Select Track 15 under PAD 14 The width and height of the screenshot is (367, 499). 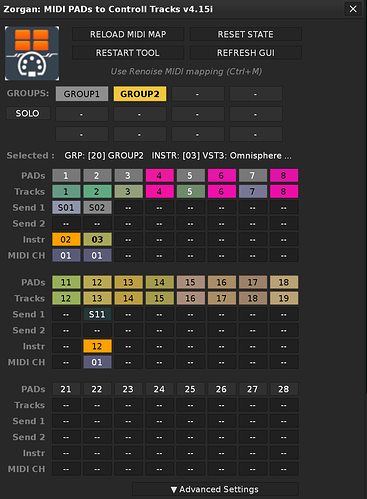(x=159, y=298)
